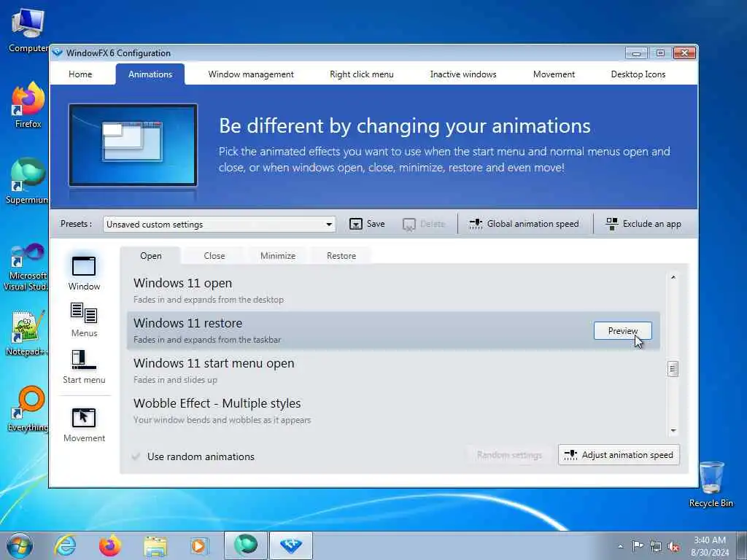Select Wobble Effect - Multiple styles
Screen dimensions: 747x560
tap(393, 411)
